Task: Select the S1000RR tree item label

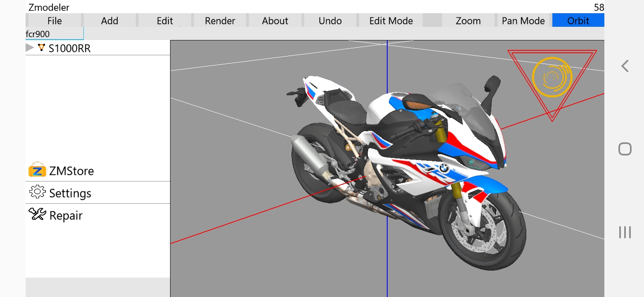Action: pos(69,48)
